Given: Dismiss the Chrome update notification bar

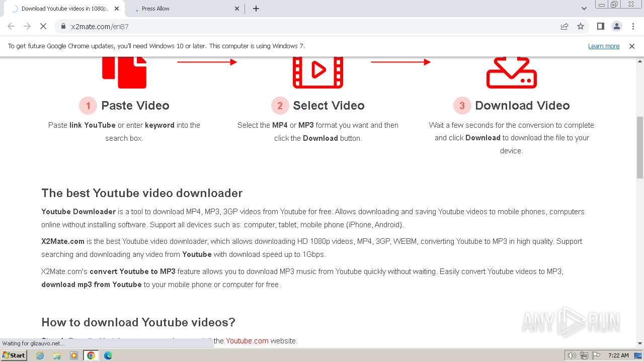Looking at the screenshot, I should (632, 46).
